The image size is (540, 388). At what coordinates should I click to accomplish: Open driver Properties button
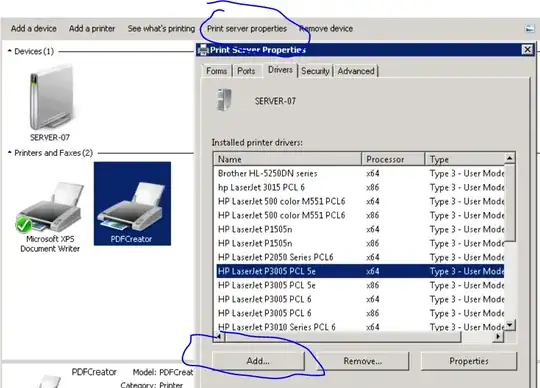click(x=469, y=361)
